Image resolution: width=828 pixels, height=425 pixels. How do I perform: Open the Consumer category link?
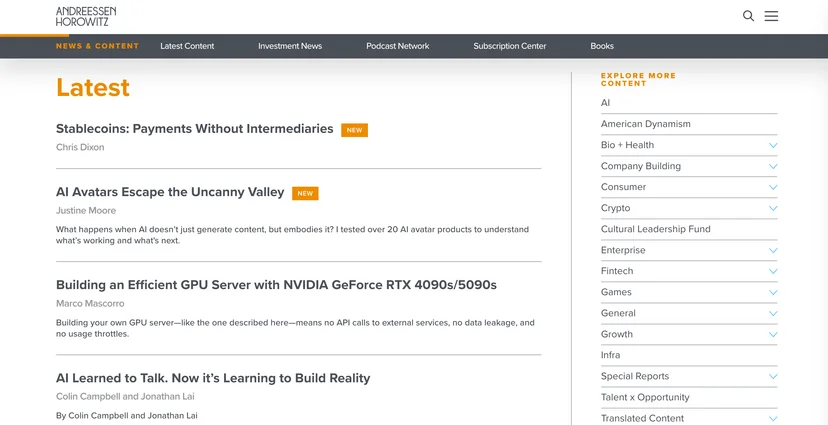(623, 187)
